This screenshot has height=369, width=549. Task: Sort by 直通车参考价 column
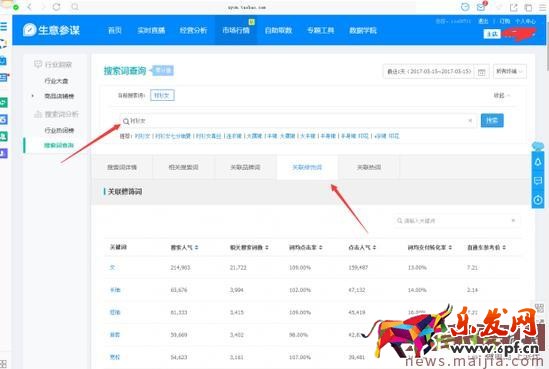486,248
